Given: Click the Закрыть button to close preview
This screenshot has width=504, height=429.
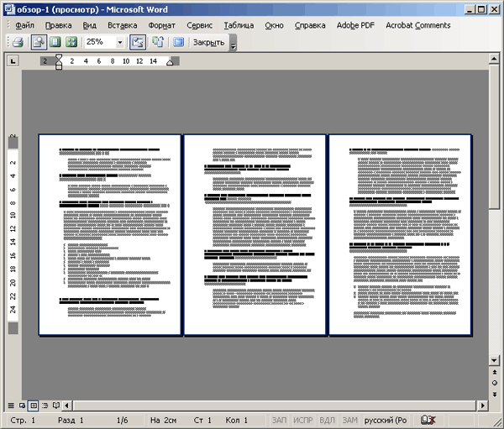Looking at the screenshot, I should tap(208, 42).
